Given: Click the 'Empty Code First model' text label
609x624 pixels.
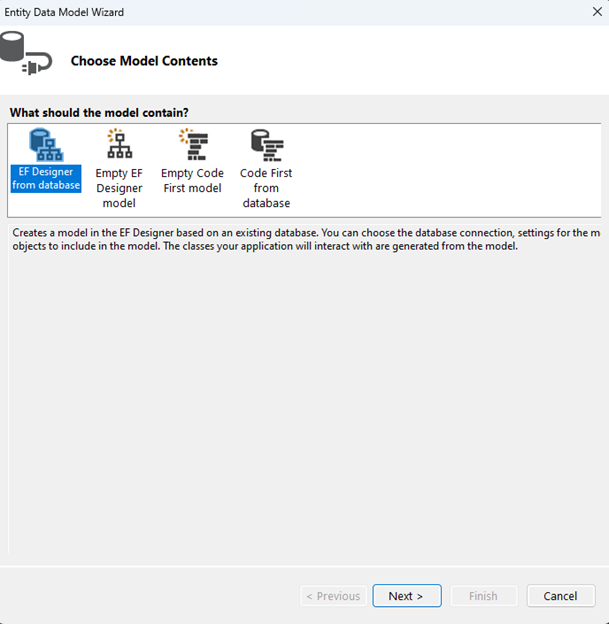Looking at the screenshot, I should coord(192,180).
